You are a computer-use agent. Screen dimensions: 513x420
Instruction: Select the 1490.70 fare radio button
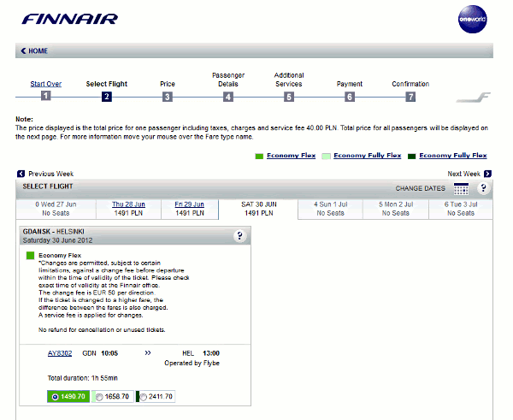(x=56, y=397)
